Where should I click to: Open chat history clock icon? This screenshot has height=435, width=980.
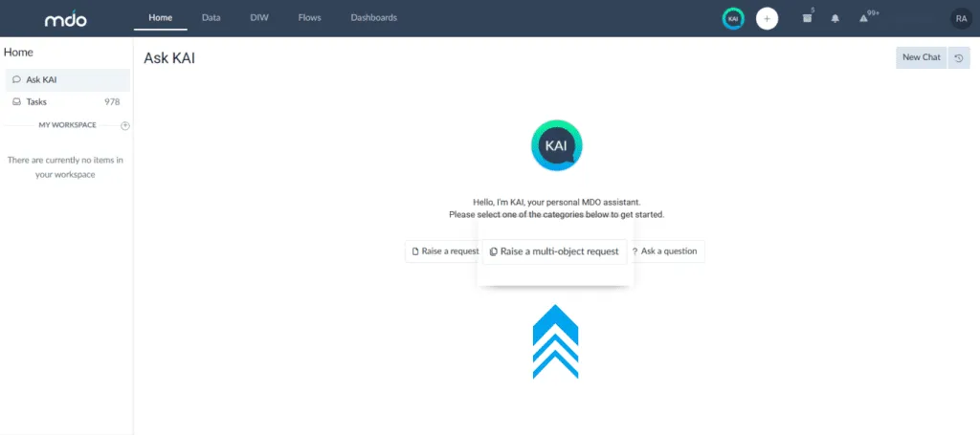click(x=959, y=57)
